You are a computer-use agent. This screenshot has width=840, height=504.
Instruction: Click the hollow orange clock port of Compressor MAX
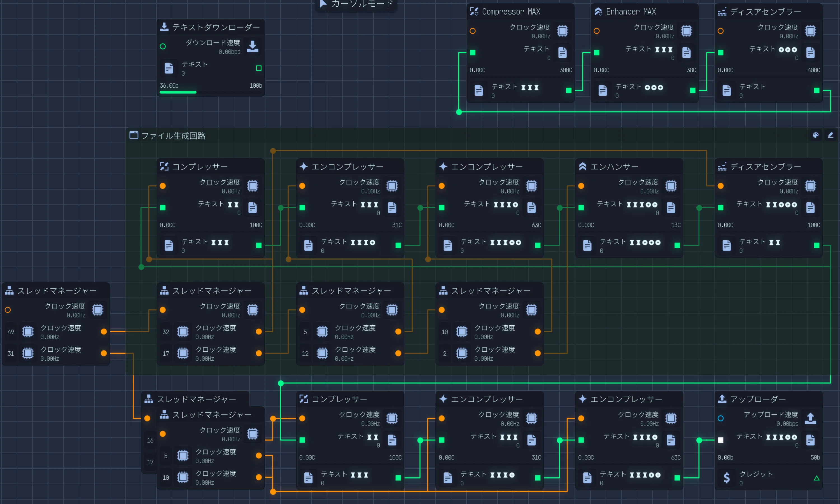click(x=473, y=31)
